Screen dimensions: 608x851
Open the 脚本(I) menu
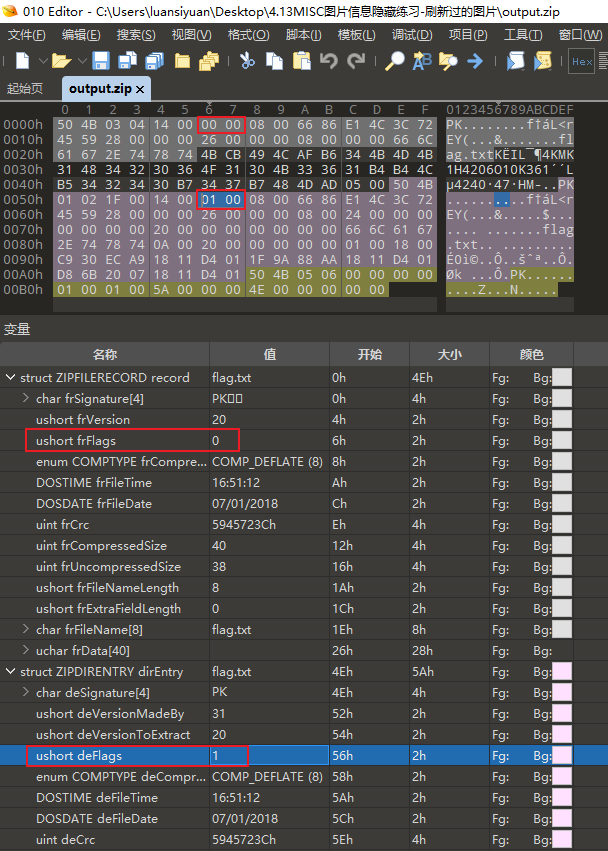coord(303,35)
